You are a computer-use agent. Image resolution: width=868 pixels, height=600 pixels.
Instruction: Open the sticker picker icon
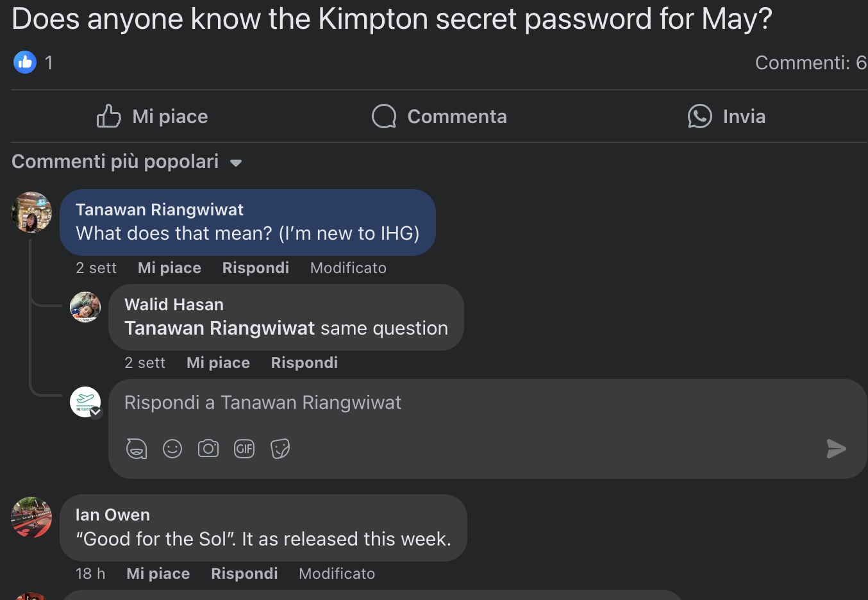point(280,449)
